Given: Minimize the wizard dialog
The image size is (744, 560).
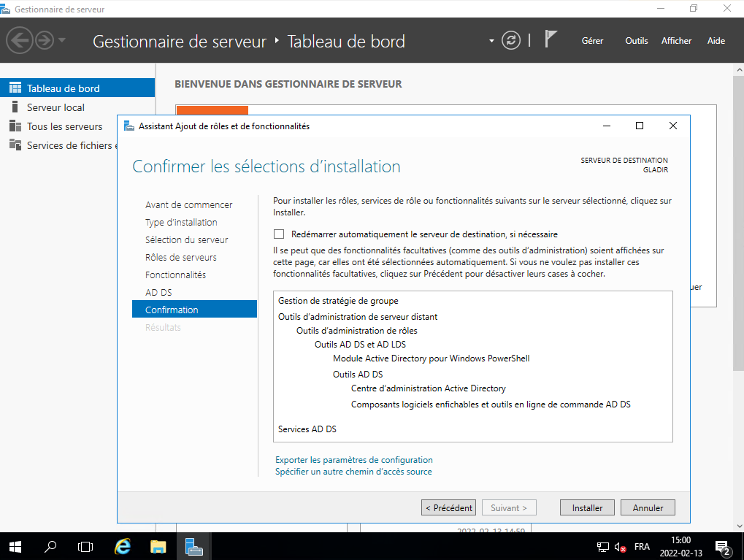Looking at the screenshot, I should [607, 126].
